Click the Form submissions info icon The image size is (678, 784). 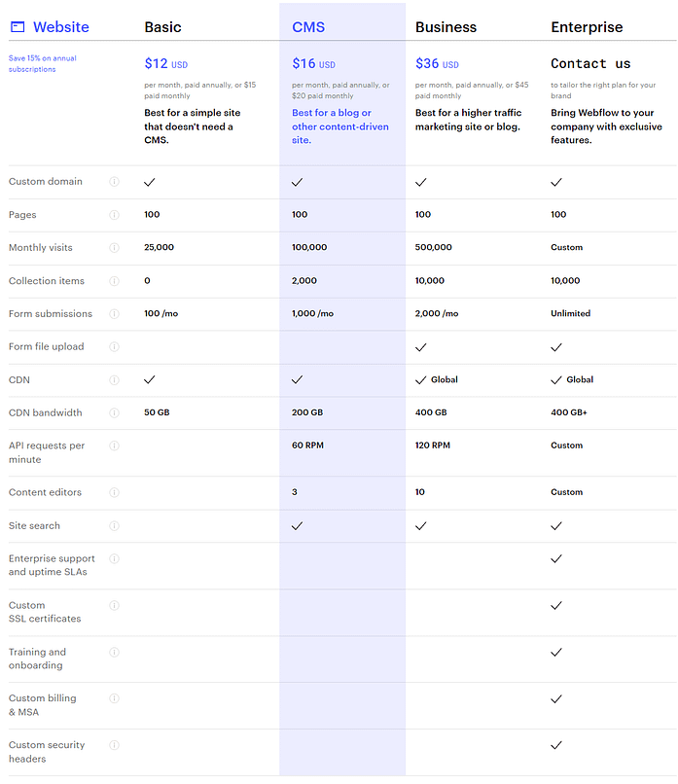click(x=115, y=313)
